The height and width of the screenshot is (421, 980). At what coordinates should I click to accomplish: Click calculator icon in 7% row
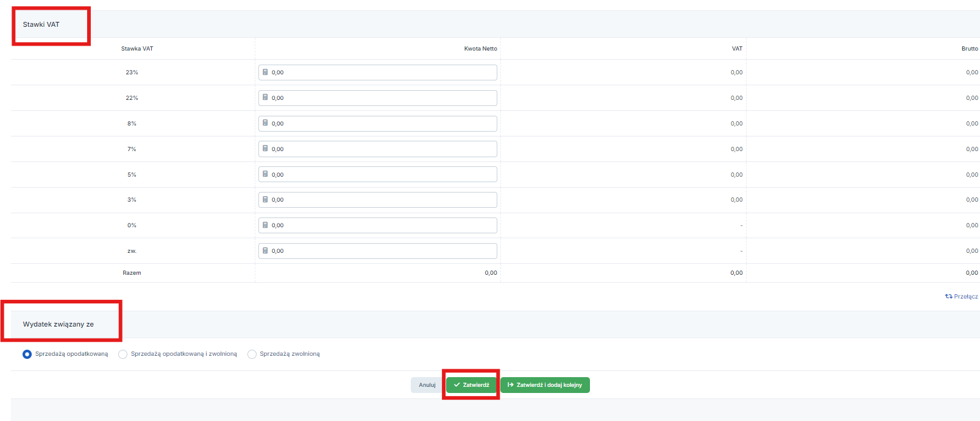pyautogui.click(x=265, y=149)
